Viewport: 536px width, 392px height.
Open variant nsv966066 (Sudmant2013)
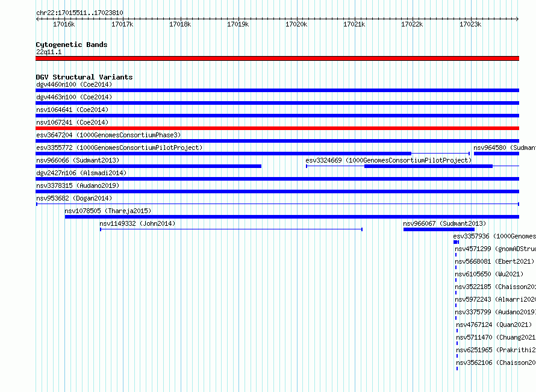click(x=78, y=160)
